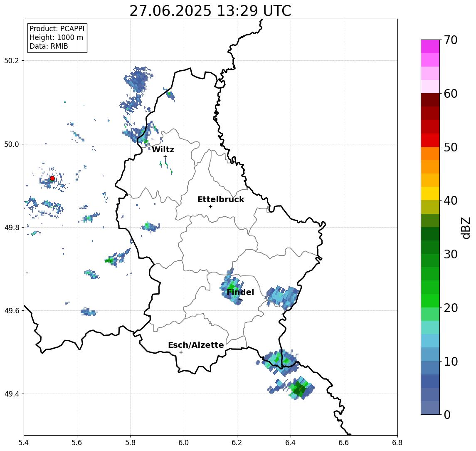Click the Esch/Alzette cross marker

coord(181,352)
